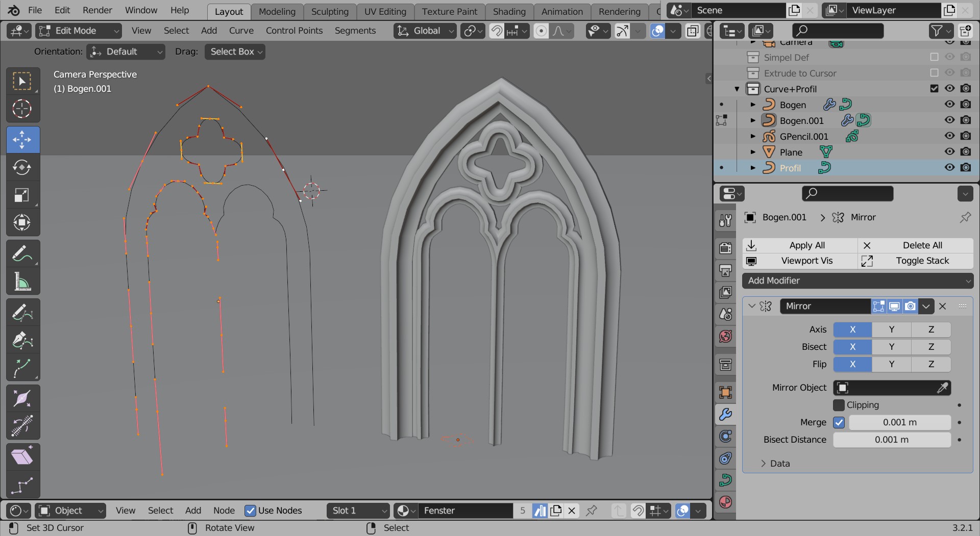Choose the Measure tool
This screenshot has width=980, height=536.
22,281
